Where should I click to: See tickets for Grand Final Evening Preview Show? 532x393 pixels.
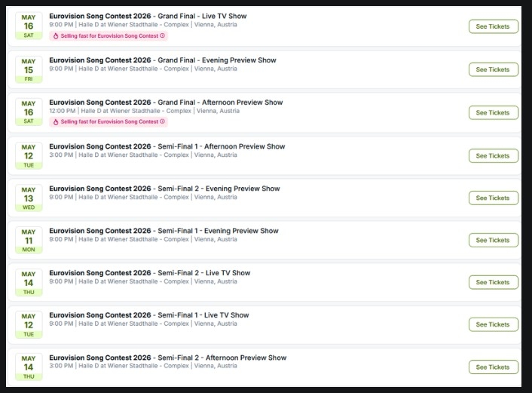[493, 69]
